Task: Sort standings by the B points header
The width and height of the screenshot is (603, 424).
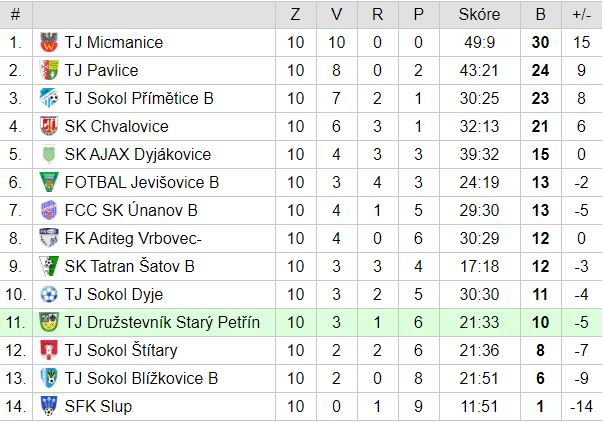Action: (541, 15)
